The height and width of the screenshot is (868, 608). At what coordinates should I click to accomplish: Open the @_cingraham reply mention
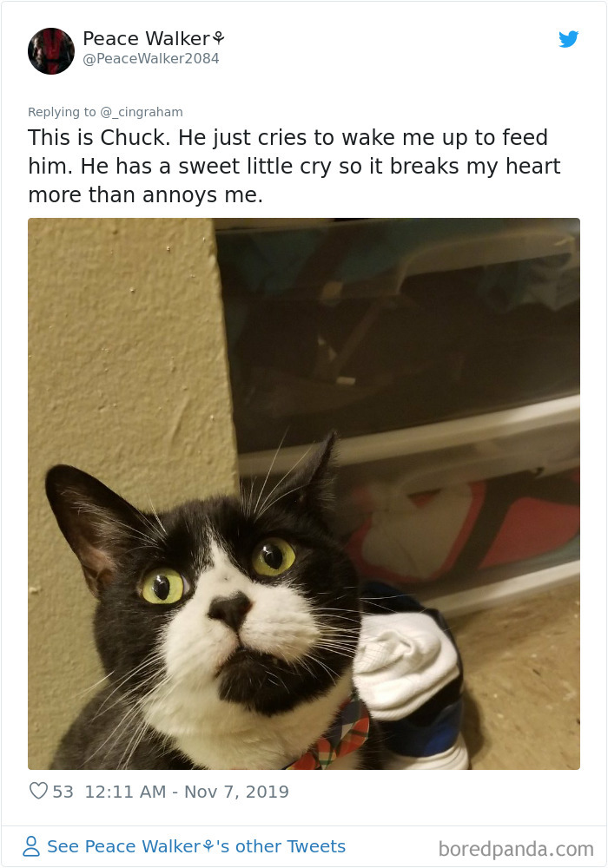pyautogui.click(x=142, y=112)
